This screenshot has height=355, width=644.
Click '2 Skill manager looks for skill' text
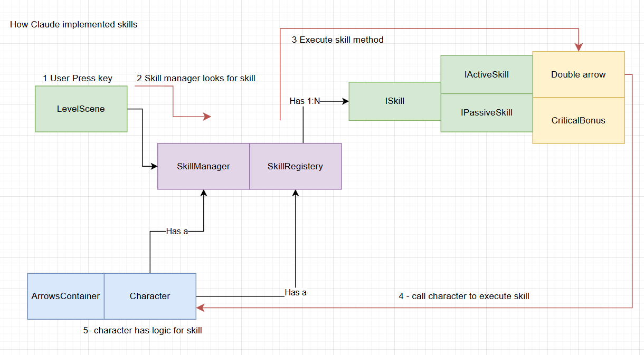[x=196, y=78]
